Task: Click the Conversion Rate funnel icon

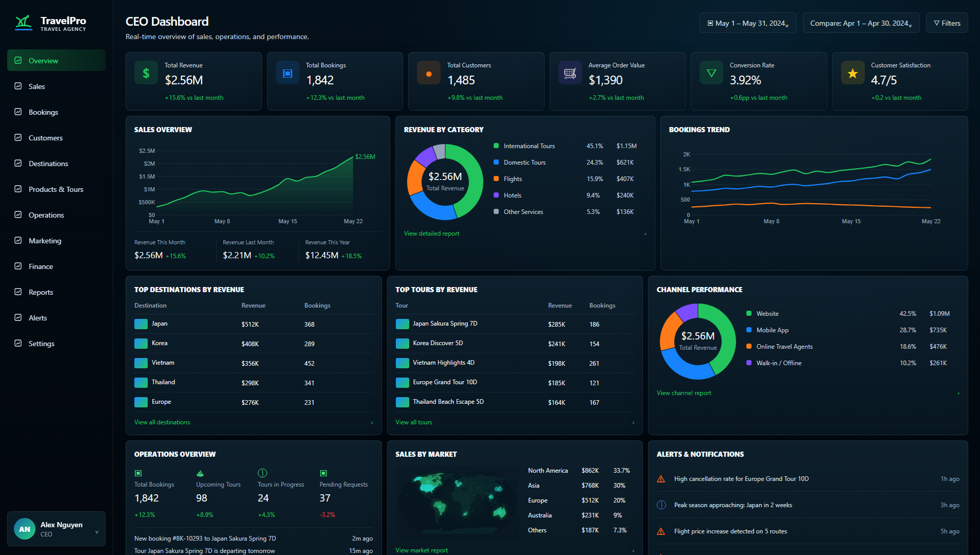Action: [x=711, y=73]
